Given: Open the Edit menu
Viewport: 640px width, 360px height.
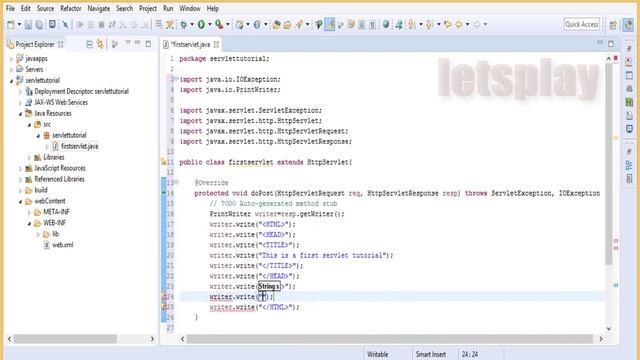Looking at the screenshot, I should coord(26,8).
